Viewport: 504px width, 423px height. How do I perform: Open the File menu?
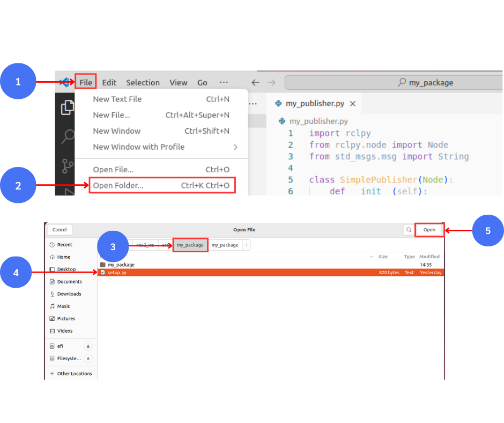click(86, 82)
